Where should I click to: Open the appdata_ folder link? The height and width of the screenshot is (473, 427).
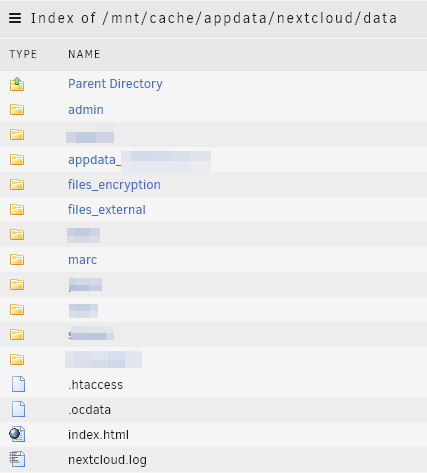click(x=139, y=160)
